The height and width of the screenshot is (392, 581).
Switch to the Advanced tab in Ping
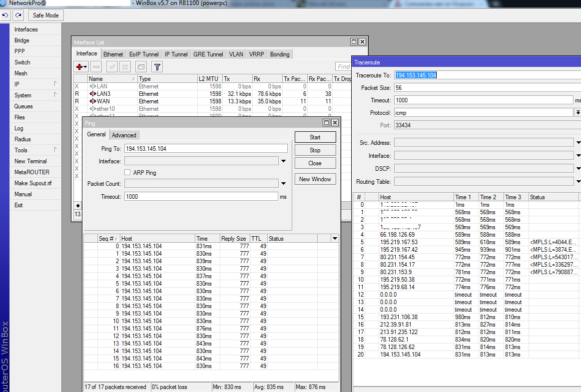click(124, 135)
